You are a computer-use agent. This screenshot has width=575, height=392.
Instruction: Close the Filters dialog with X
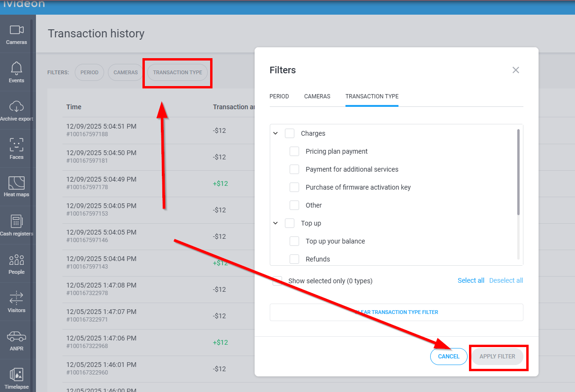[x=516, y=70]
